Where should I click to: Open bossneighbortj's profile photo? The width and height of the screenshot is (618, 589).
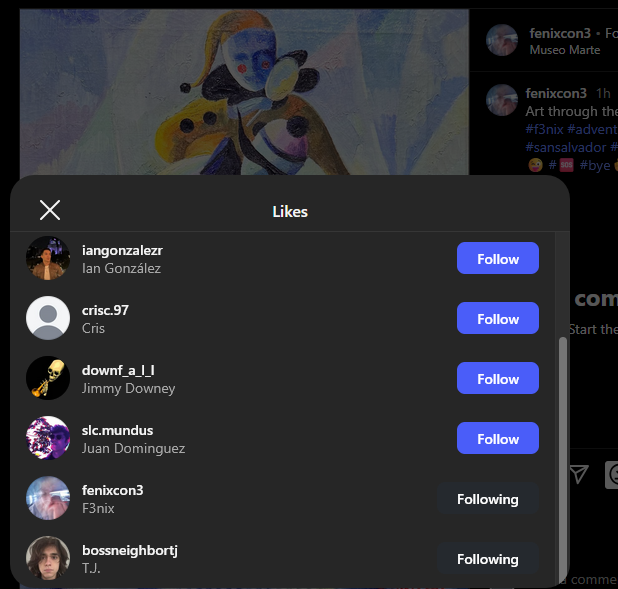click(x=48, y=558)
